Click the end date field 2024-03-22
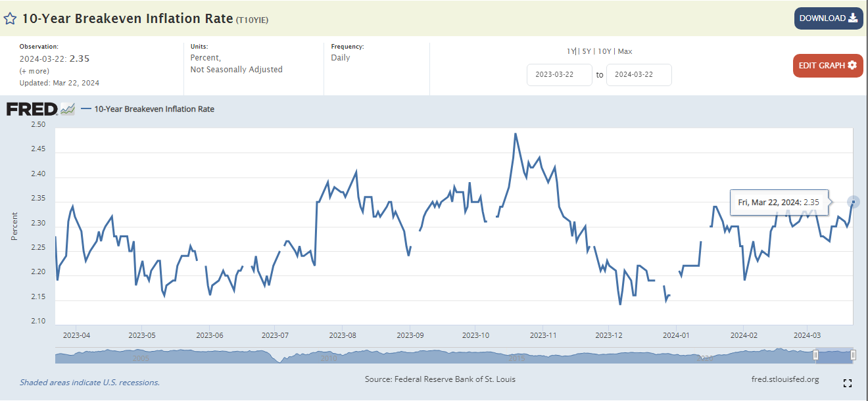Viewport: 868px width, 401px height. (639, 75)
